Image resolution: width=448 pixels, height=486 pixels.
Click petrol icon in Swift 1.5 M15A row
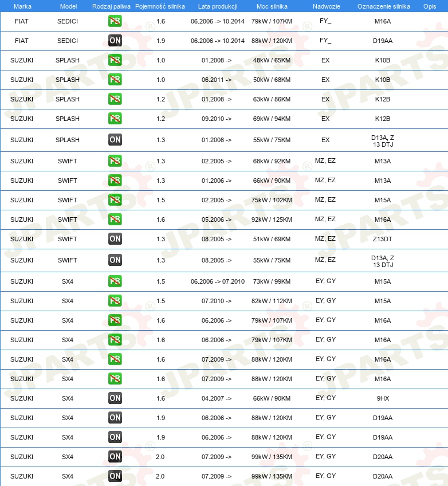coord(115,200)
